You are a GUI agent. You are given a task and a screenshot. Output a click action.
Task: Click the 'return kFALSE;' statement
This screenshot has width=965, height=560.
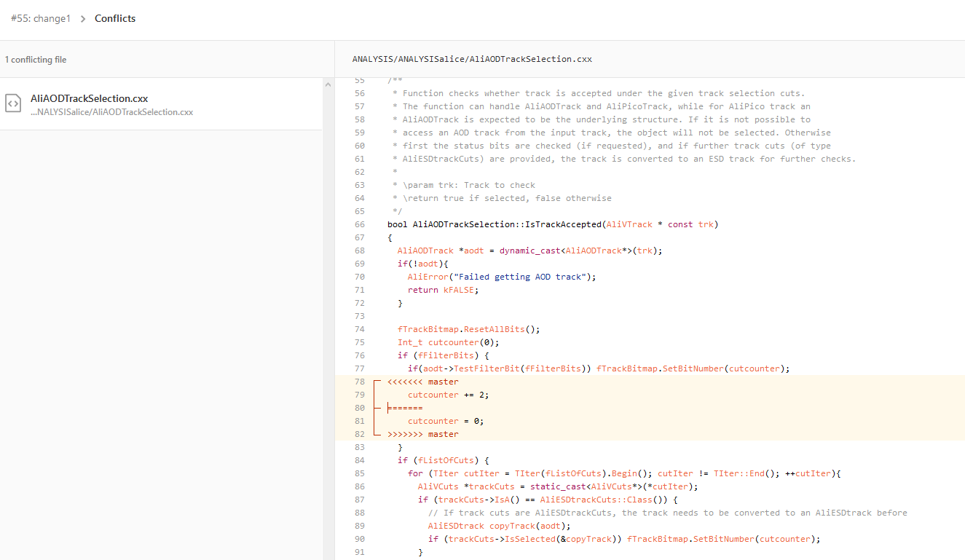(444, 290)
